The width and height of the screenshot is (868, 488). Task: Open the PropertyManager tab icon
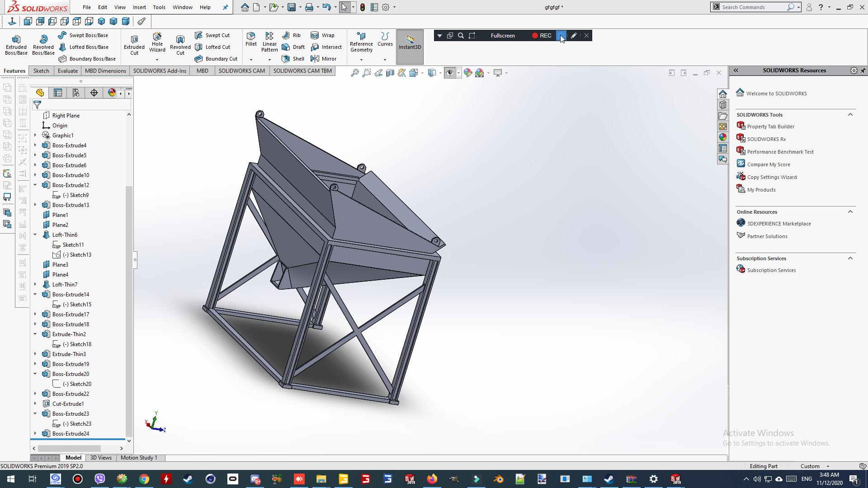click(x=58, y=93)
